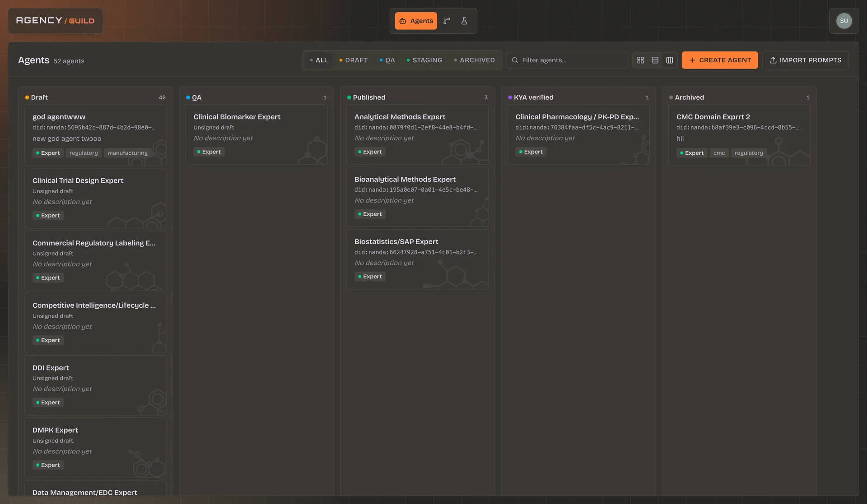The image size is (867, 504).
Task: Click regulatory tag on god agentwww
Action: pos(84,153)
